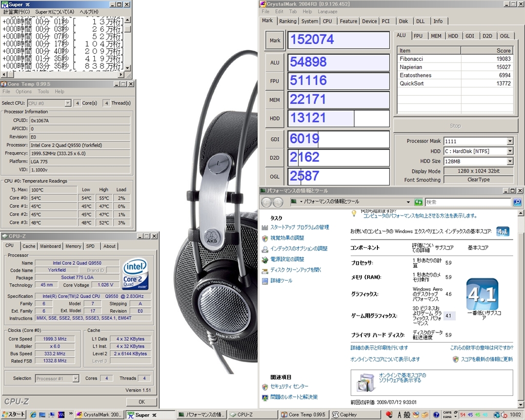Expand hidden quick launch icons chevron
Image resolution: width=525 pixels, height=420 pixels.
point(71,414)
